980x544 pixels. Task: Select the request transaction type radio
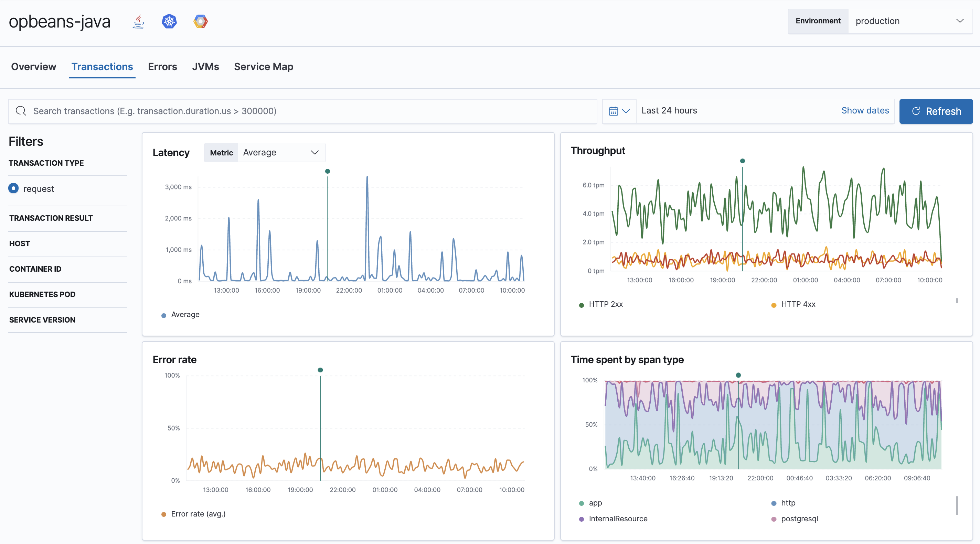pos(13,188)
